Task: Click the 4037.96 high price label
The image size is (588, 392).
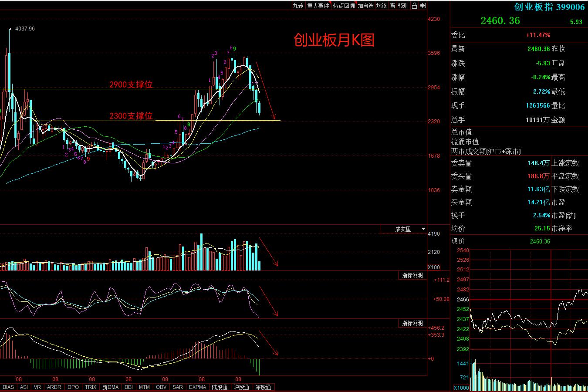Action: point(25,29)
